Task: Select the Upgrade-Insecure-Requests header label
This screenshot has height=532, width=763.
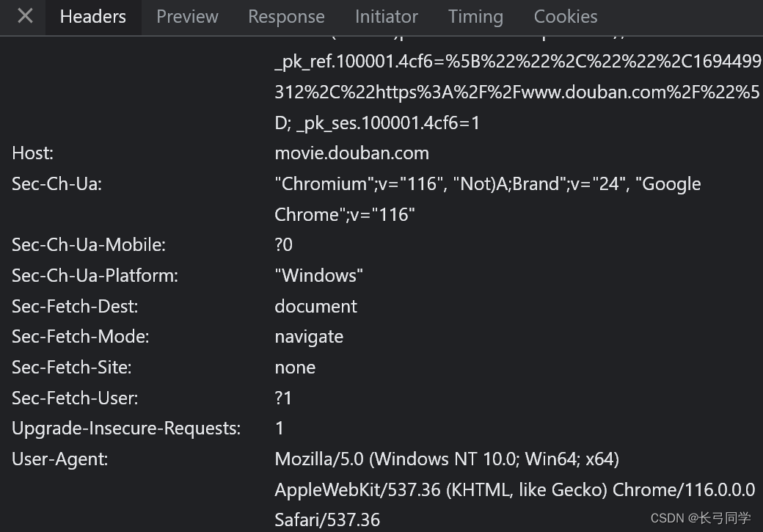Action: tap(125, 429)
